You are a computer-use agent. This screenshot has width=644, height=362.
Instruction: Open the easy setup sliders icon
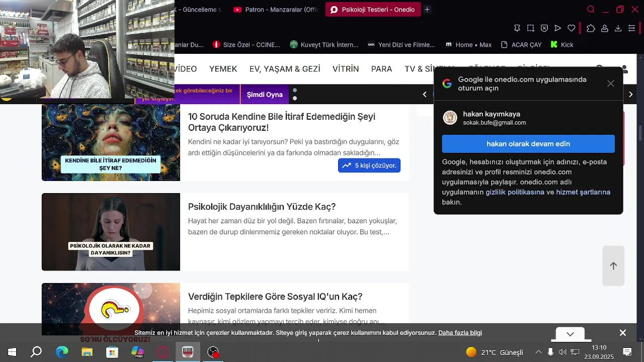tap(632, 28)
